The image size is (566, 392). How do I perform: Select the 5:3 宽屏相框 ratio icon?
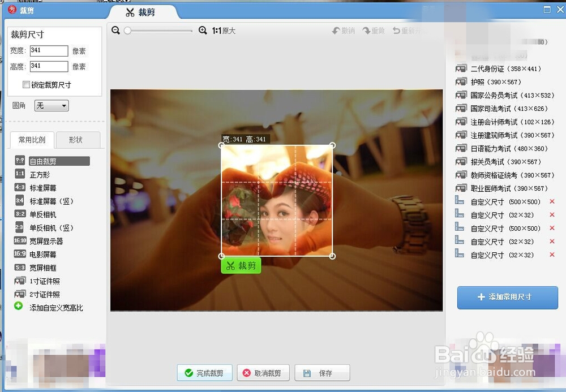point(20,267)
